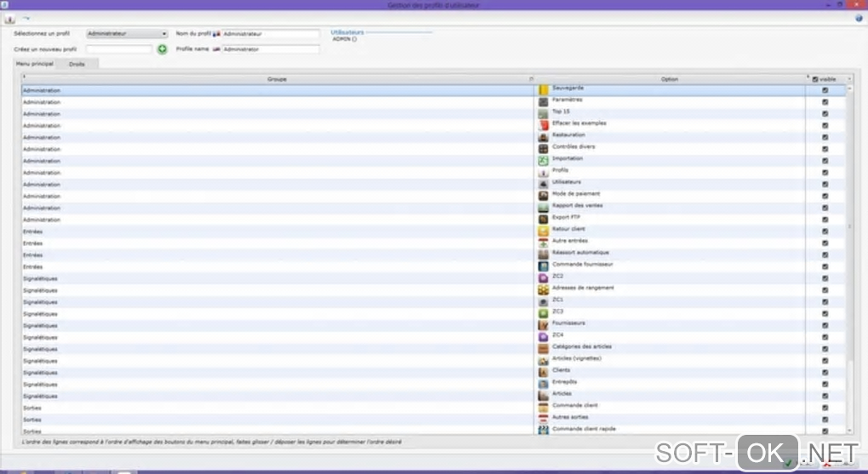Click the Catégories des articles icon
868x474 pixels.
point(543,349)
